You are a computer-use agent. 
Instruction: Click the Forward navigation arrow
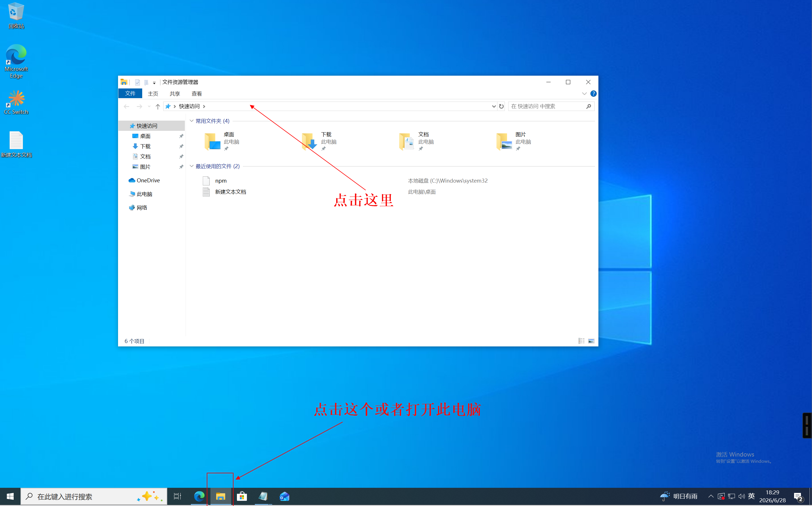(139, 106)
